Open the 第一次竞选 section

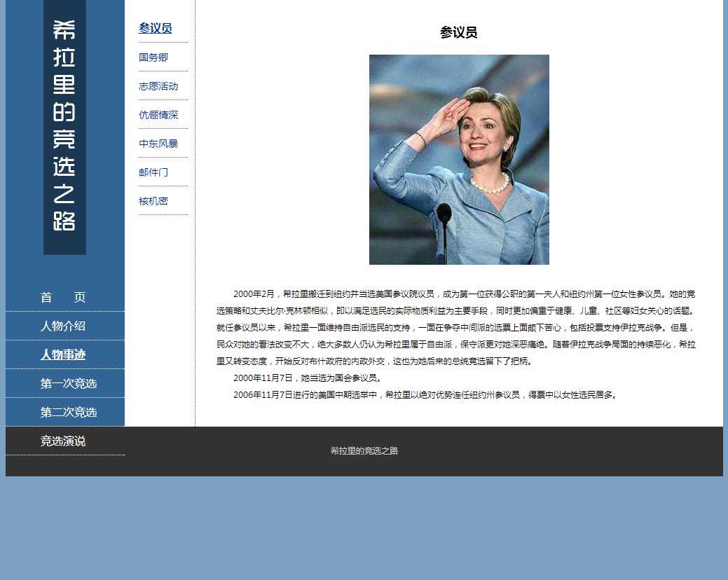click(x=68, y=383)
